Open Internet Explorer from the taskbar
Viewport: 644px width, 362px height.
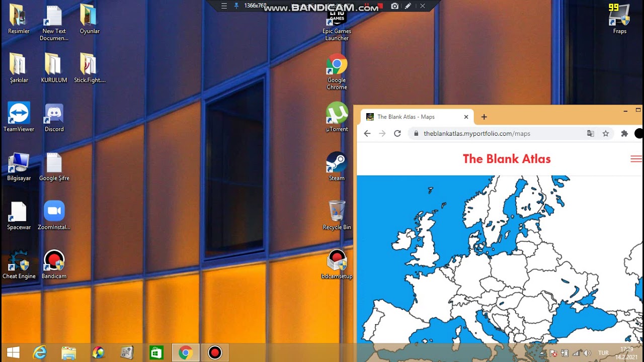coord(40,353)
